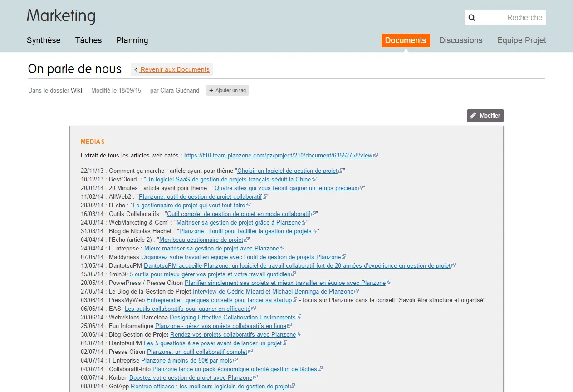573x392 pixels.
Task: Open Collaboratif-Info "Planzone lance un pack économique" link
Action: (235, 369)
